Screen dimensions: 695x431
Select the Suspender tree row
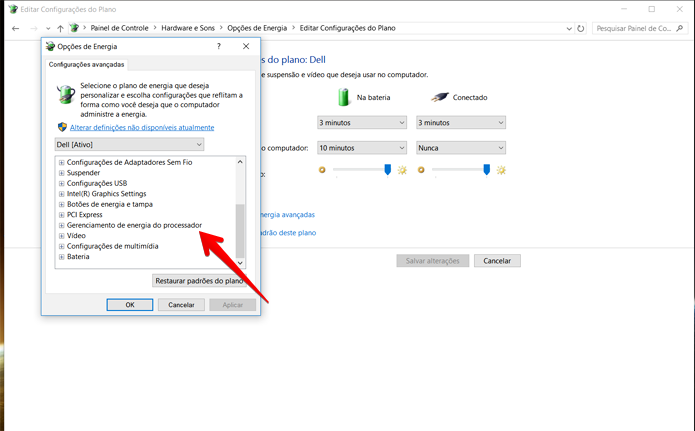(83, 173)
